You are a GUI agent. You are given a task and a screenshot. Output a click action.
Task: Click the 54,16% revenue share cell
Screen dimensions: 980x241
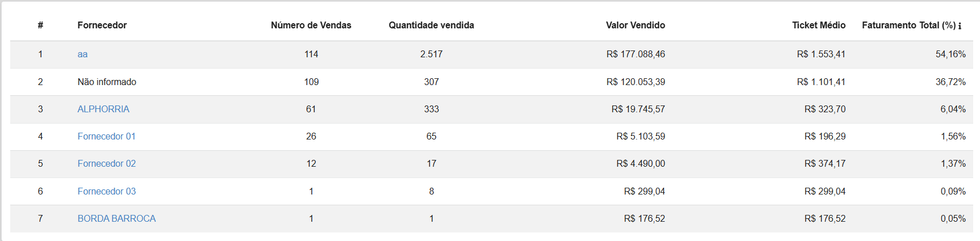tap(950, 54)
